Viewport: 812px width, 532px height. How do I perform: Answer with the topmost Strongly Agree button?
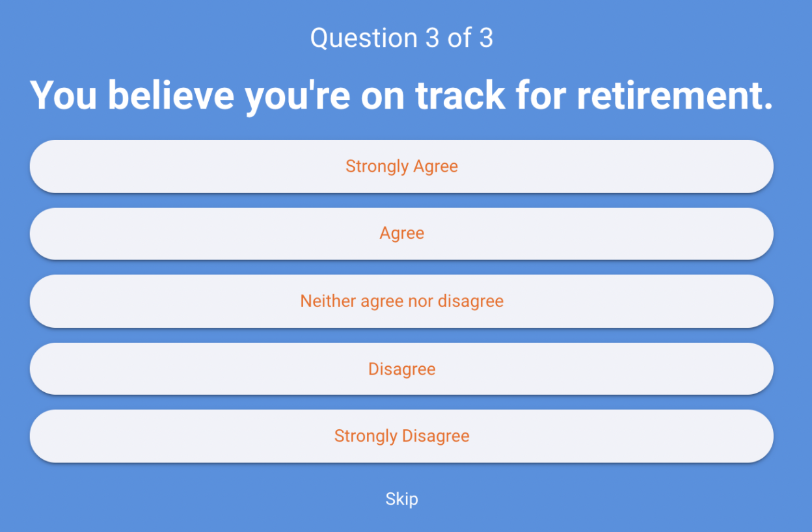[401, 166]
